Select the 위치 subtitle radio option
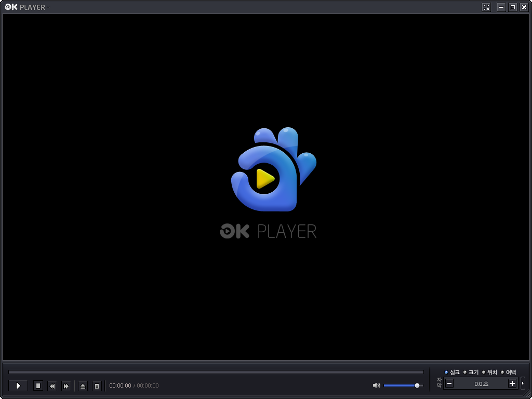Image resolution: width=532 pixels, height=399 pixels. click(489, 372)
